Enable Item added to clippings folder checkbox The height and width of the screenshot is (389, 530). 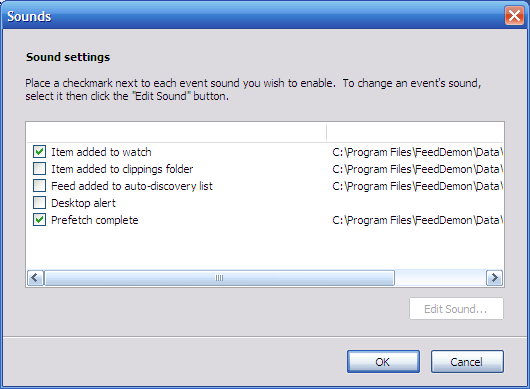pos(39,168)
